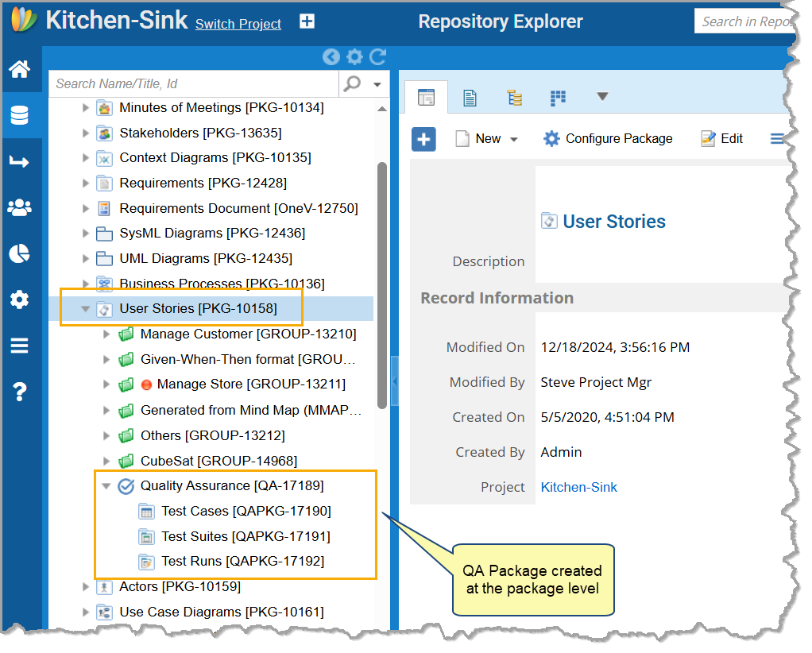The width and height of the screenshot is (812, 653).
Task: Switch to the hierarchy tree view tab
Action: pos(514,98)
